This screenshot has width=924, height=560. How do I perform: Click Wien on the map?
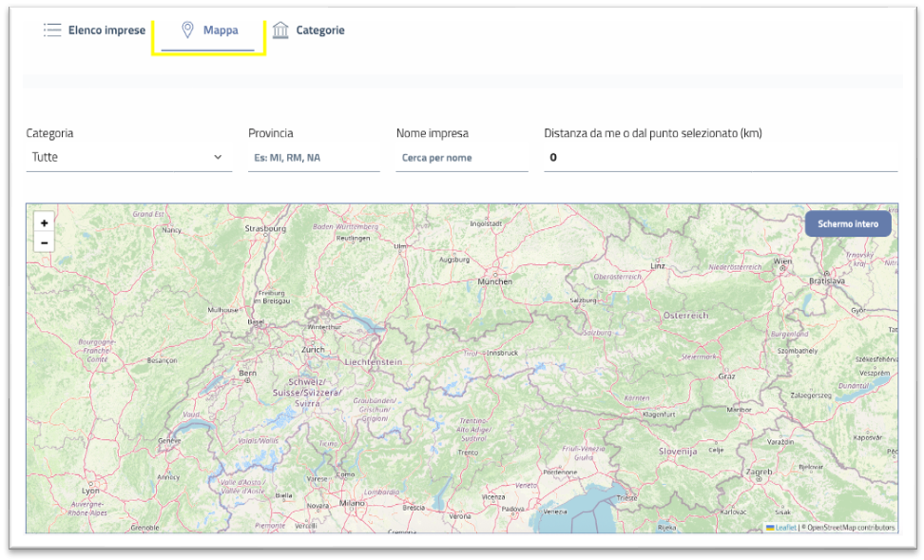click(x=782, y=261)
